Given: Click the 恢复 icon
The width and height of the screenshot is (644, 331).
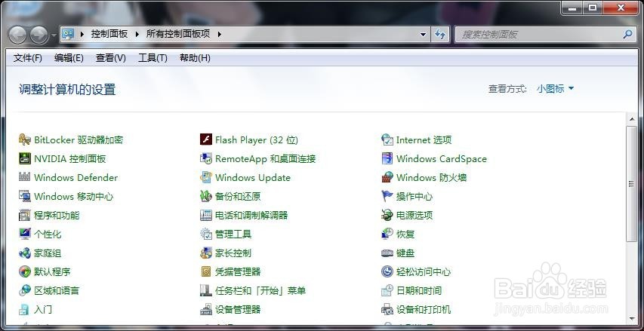Looking at the screenshot, I should (387, 234).
